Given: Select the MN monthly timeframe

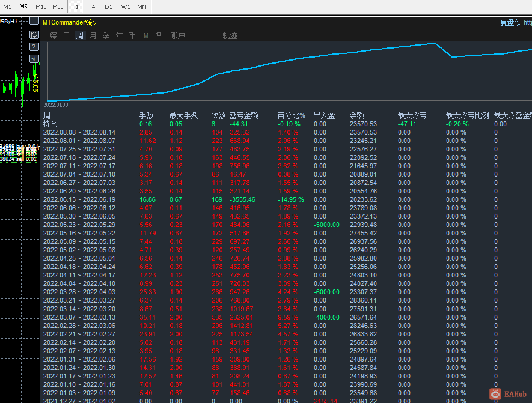Looking at the screenshot, I should click(x=142, y=7).
